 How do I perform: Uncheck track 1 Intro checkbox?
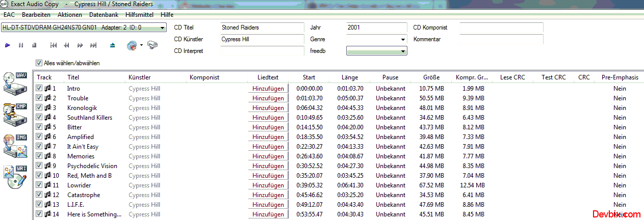coord(39,89)
